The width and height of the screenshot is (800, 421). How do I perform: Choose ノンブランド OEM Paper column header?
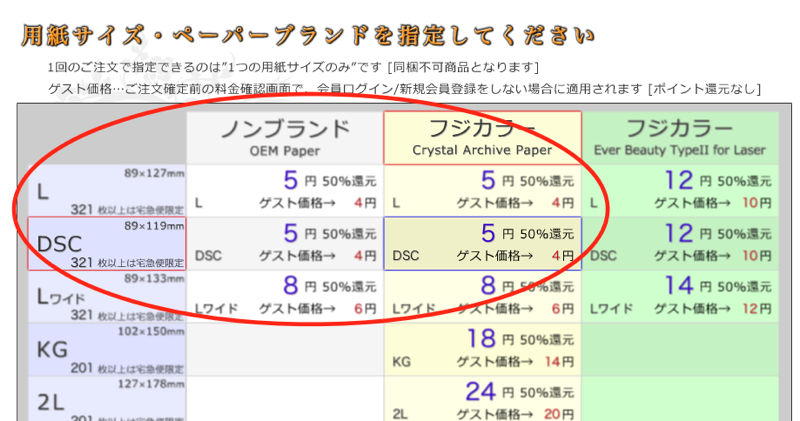coord(285,137)
